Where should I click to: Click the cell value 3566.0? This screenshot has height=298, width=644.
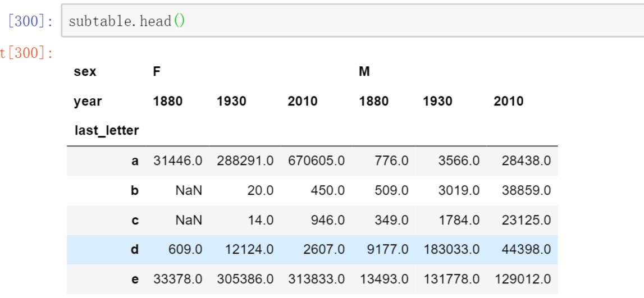click(459, 161)
